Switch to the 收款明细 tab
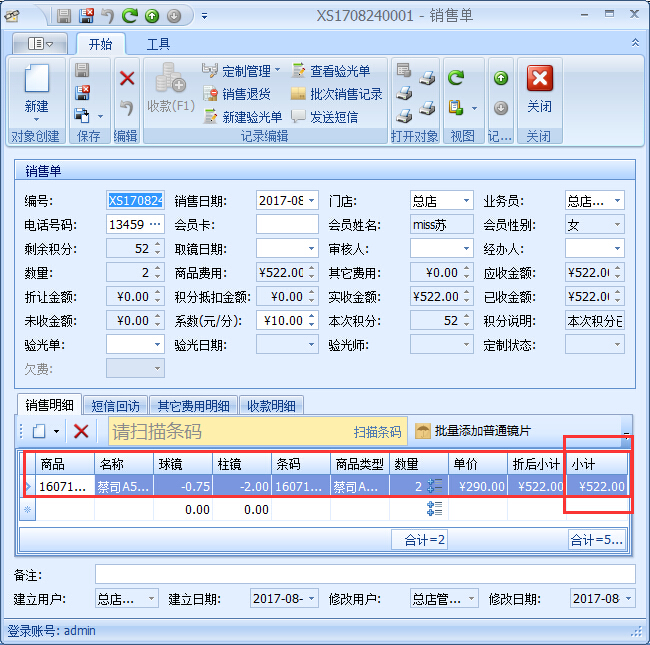This screenshot has width=650, height=645. pyautogui.click(x=271, y=405)
